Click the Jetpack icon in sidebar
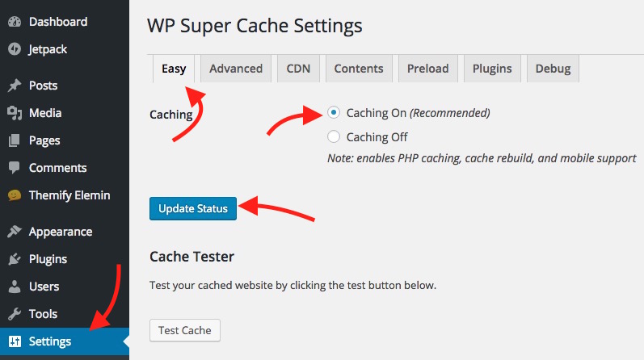Image resolution: width=644 pixels, height=360 pixels. (x=14, y=49)
